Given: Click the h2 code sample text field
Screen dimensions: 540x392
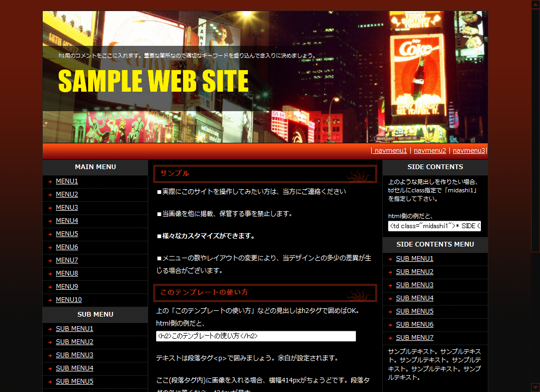Looking at the screenshot, I should pyautogui.click(x=256, y=336).
